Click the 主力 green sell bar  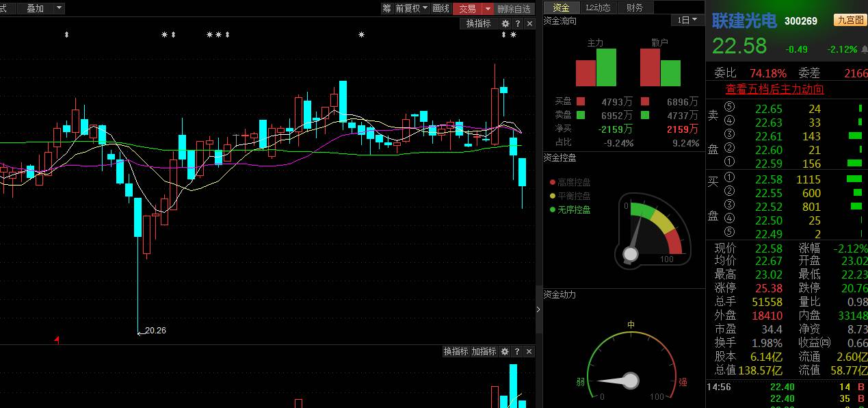click(606, 67)
